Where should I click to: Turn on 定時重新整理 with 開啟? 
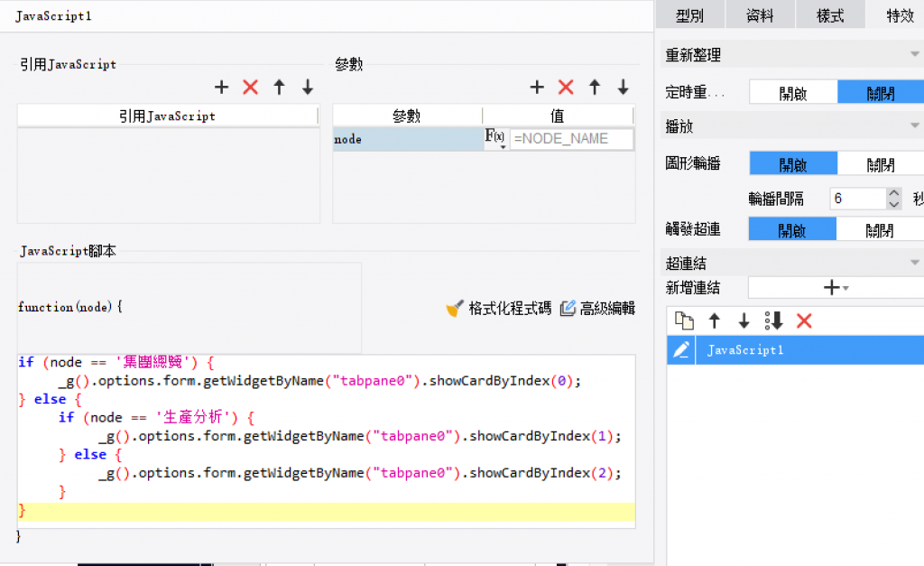click(x=793, y=92)
